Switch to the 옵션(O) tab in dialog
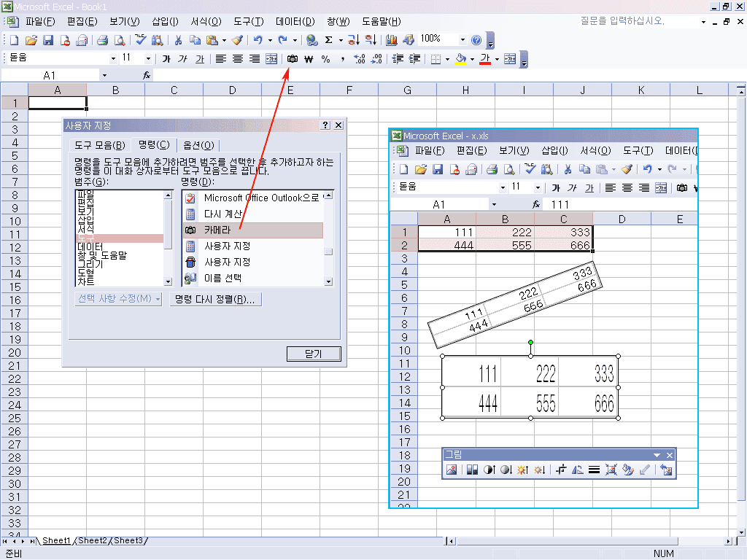Screen dimensions: 747x560 click(x=198, y=145)
